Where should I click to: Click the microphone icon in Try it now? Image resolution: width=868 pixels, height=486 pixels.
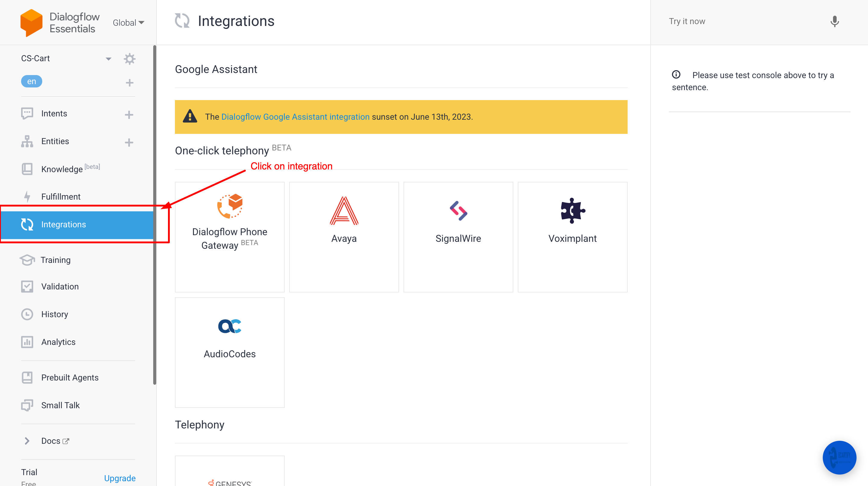834,21
